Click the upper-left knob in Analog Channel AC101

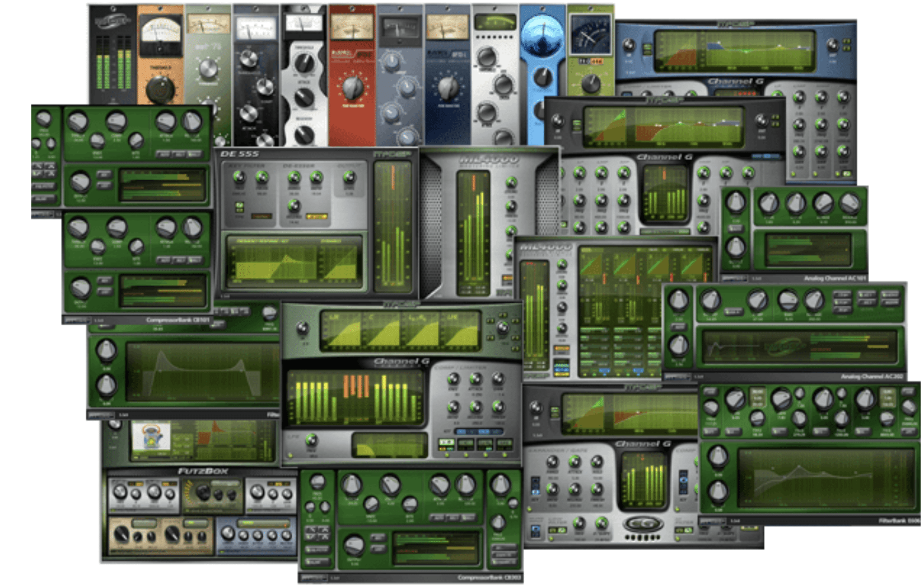[735, 203]
